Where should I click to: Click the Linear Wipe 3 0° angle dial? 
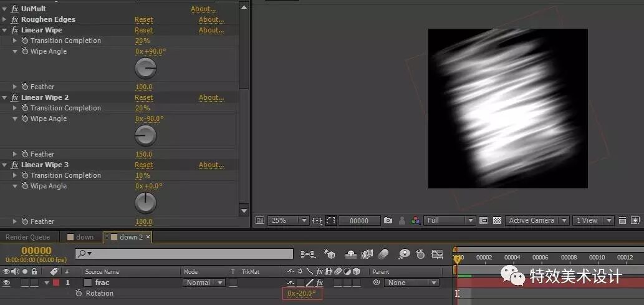click(146, 203)
